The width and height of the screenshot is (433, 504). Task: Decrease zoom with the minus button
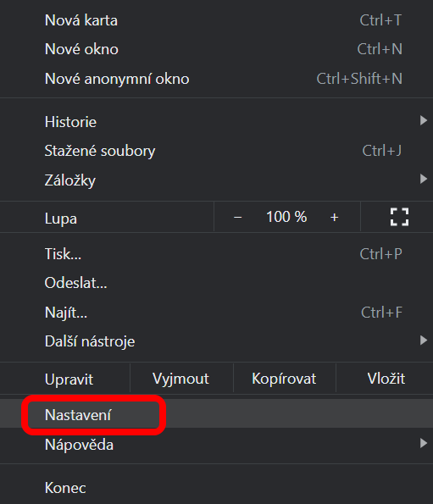tap(237, 218)
